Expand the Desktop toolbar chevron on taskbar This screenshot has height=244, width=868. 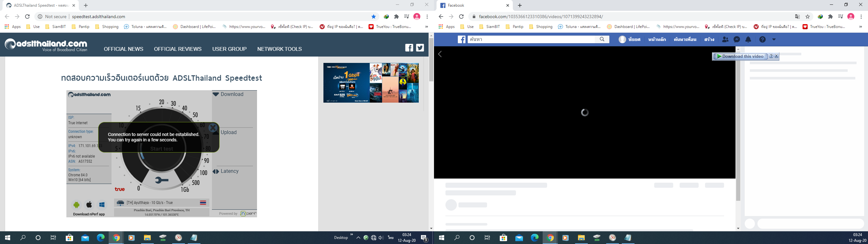click(352, 235)
